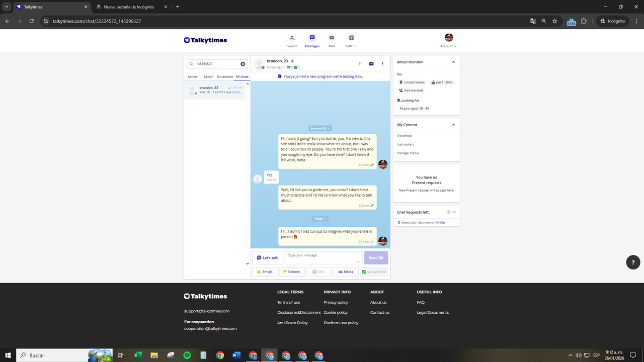Click the info icon in the program notice
The image size is (644, 362).
pyautogui.click(x=280, y=76)
